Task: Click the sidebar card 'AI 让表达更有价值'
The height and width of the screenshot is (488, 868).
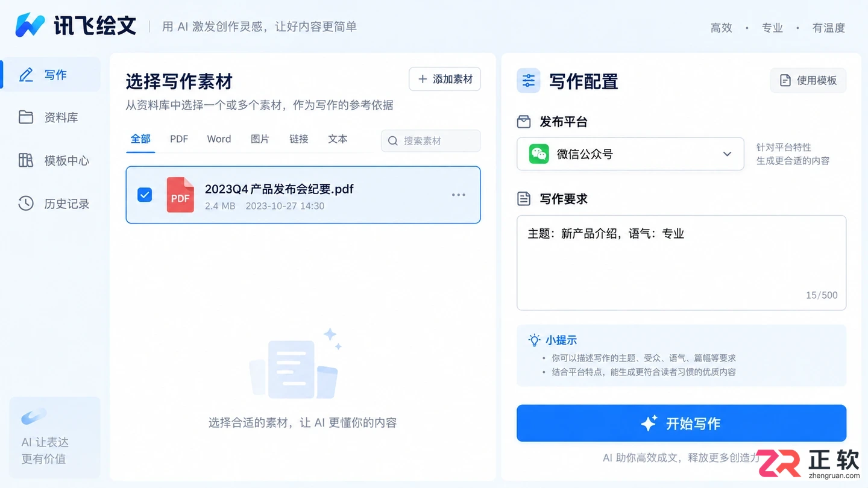Action: coord(55,437)
